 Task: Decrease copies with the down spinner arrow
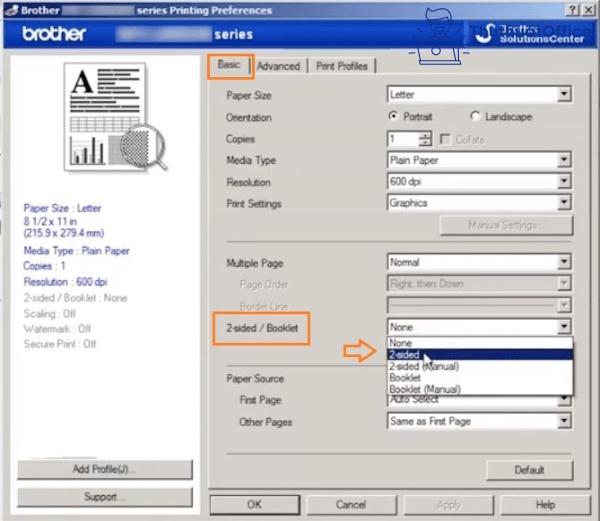click(425, 143)
